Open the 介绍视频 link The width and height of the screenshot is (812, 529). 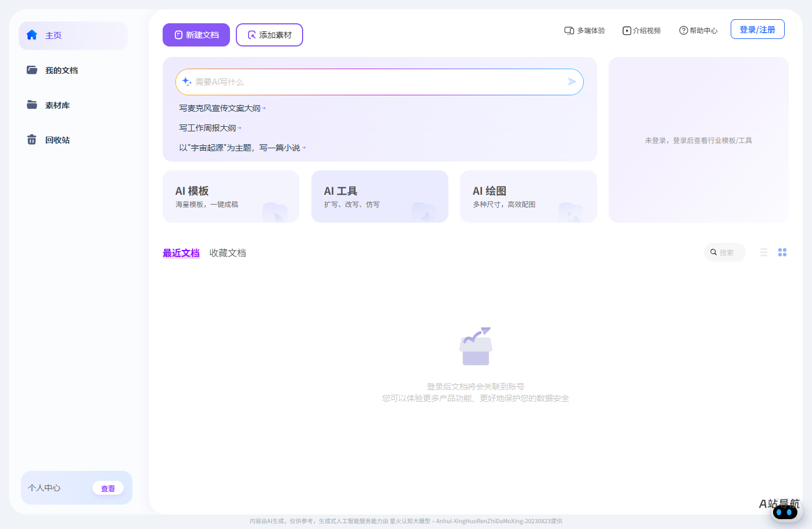click(641, 30)
